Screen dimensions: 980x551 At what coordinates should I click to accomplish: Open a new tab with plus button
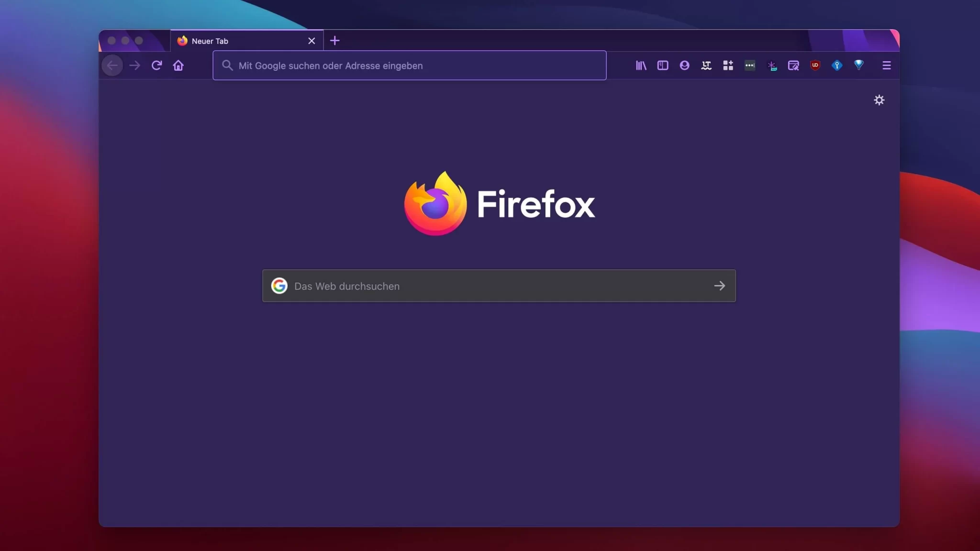click(335, 41)
